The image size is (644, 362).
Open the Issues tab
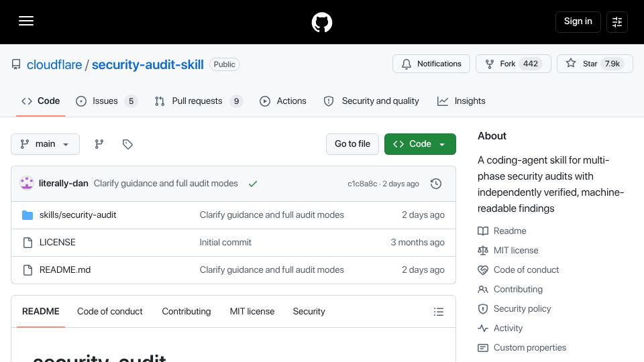(107, 101)
